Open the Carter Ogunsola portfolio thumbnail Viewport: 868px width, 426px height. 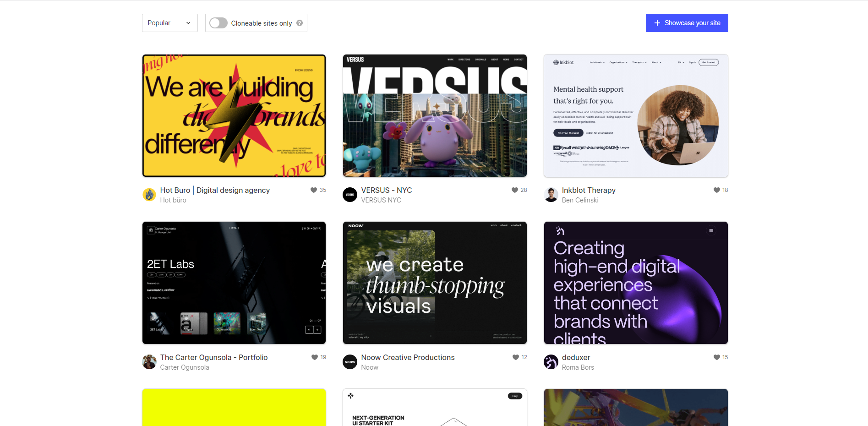(234, 283)
